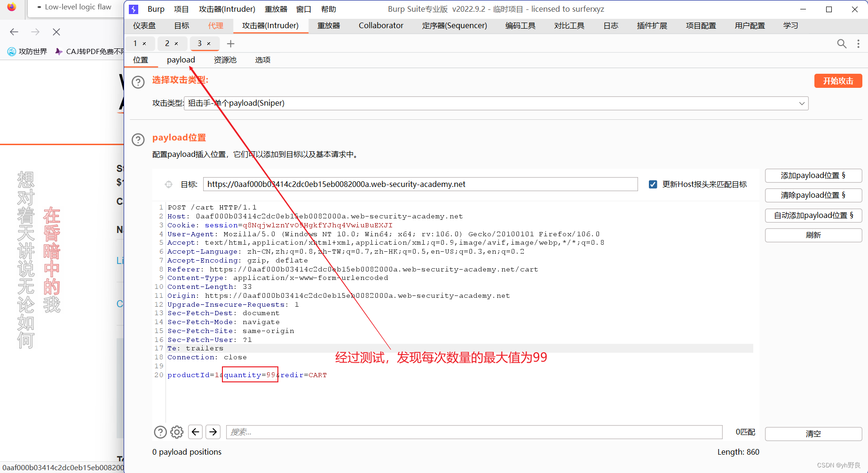
Task: Switch to 目标 tab
Action: pyautogui.click(x=181, y=26)
